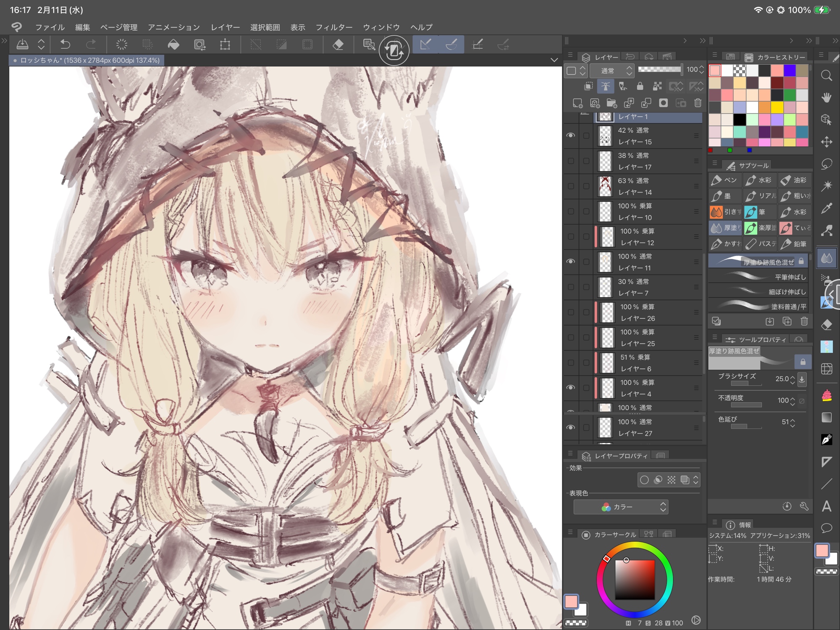This screenshot has height=630, width=840.
Task: Open the カラー expression color dropdown
Action: pos(621,507)
